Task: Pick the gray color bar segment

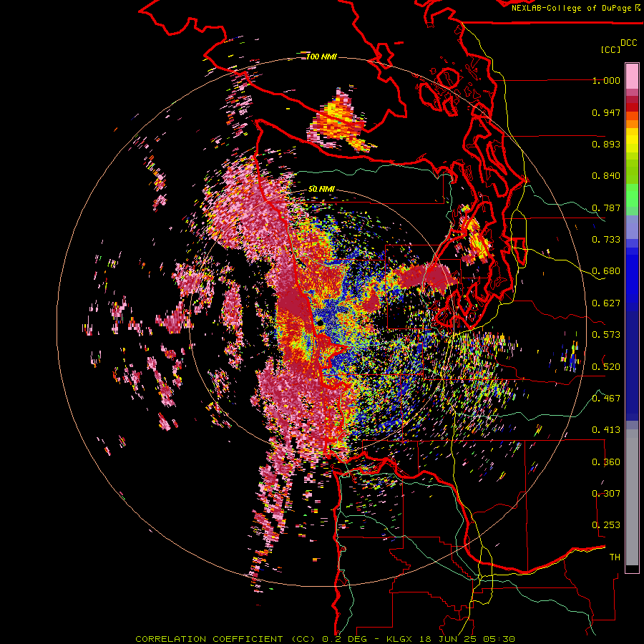Action: tap(632, 497)
